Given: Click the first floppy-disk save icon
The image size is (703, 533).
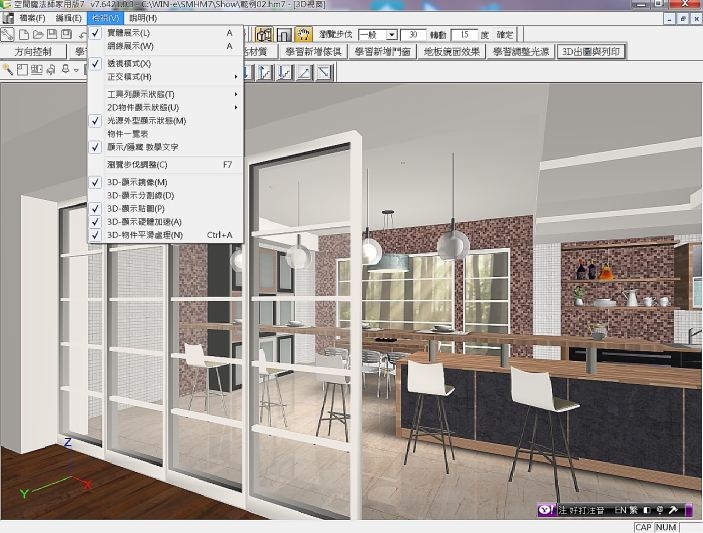Looking at the screenshot, I should (x=52, y=34).
